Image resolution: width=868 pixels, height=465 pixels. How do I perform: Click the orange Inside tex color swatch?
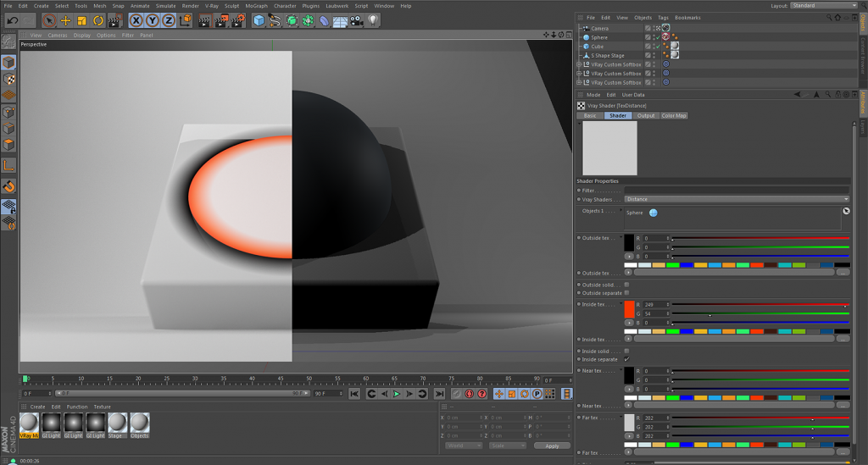point(630,310)
